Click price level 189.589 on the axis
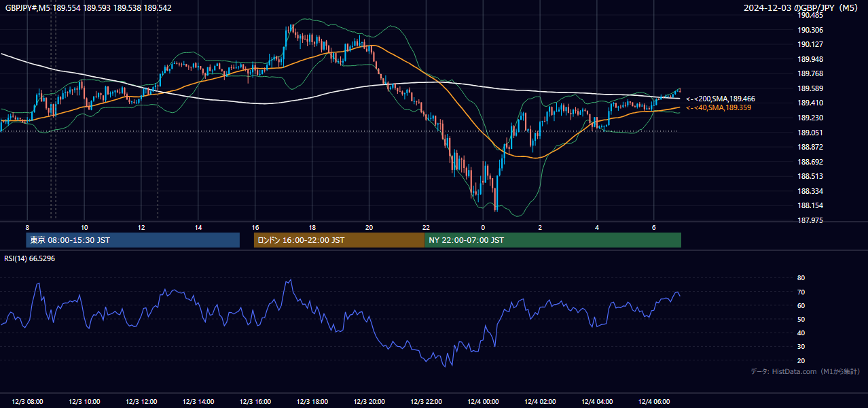The height and width of the screenshot is (408, 868). point(810,88)
